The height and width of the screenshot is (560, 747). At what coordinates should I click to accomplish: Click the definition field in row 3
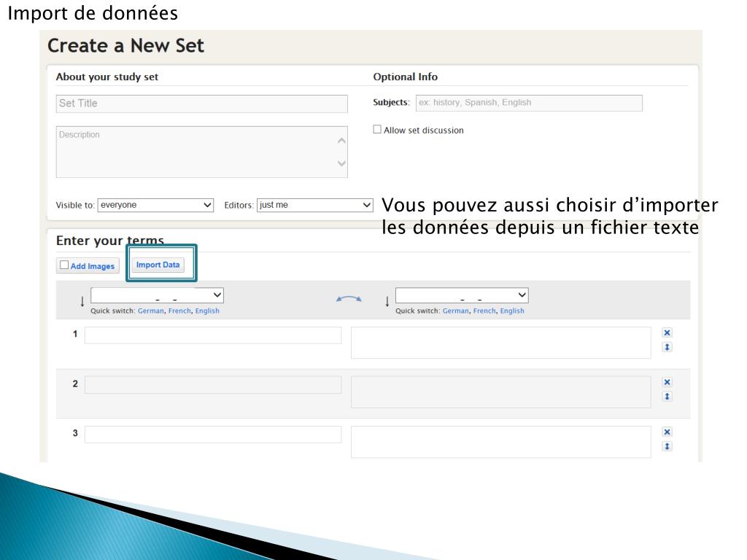pyautogui.click(x=500, y=442)
